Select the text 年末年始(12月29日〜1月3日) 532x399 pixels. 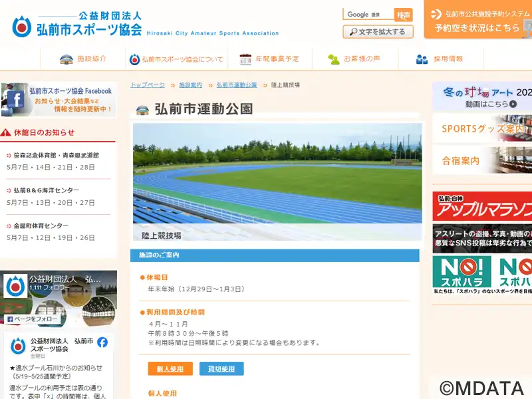coord(196,289)
